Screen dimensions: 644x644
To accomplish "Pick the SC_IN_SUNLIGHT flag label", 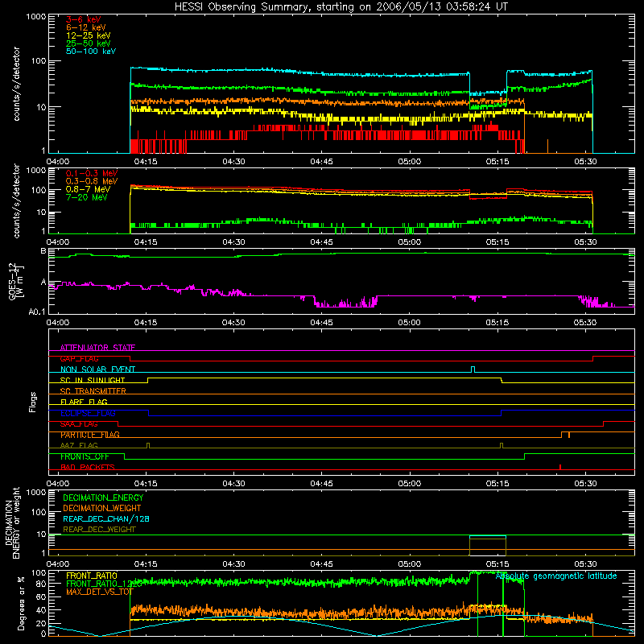I will click(93, 380).
